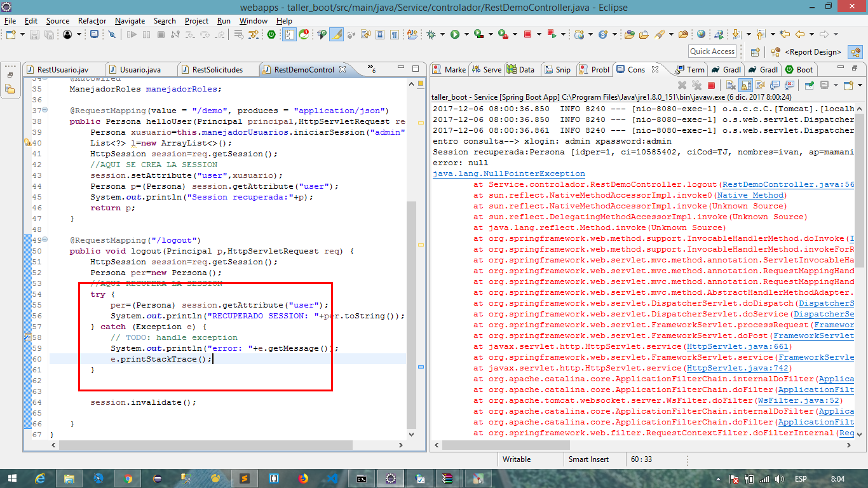
Task: Click the green Run button in toolbar
Action: point(455,34)
